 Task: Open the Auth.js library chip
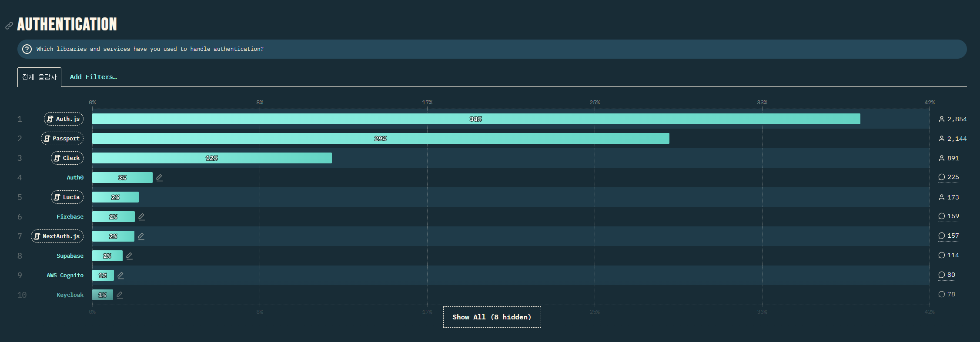coord(64,119)
